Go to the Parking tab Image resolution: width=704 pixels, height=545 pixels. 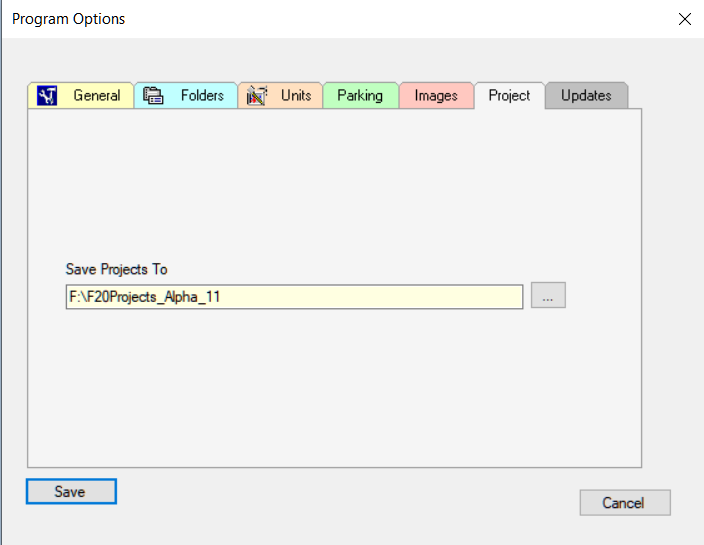(x=361, y=96)
